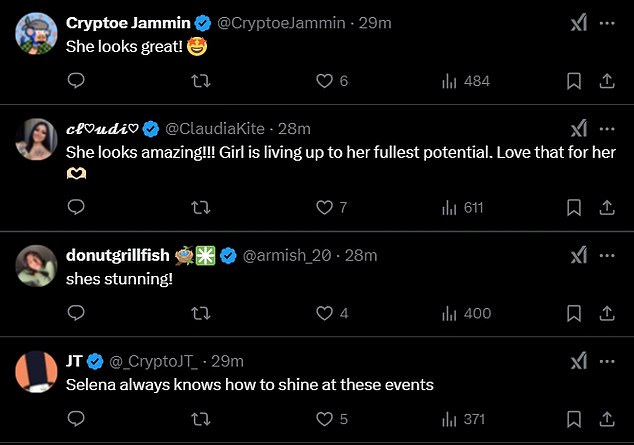Repost the 'She looks great!' tweet
Viewport: 634px width, 445px height.
point(201,81)
